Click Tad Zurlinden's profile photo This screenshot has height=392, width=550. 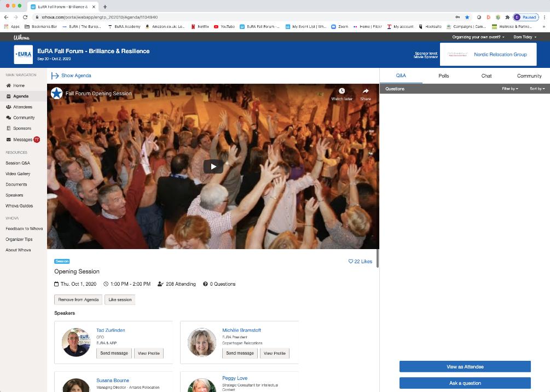click(x=76, y=342)
